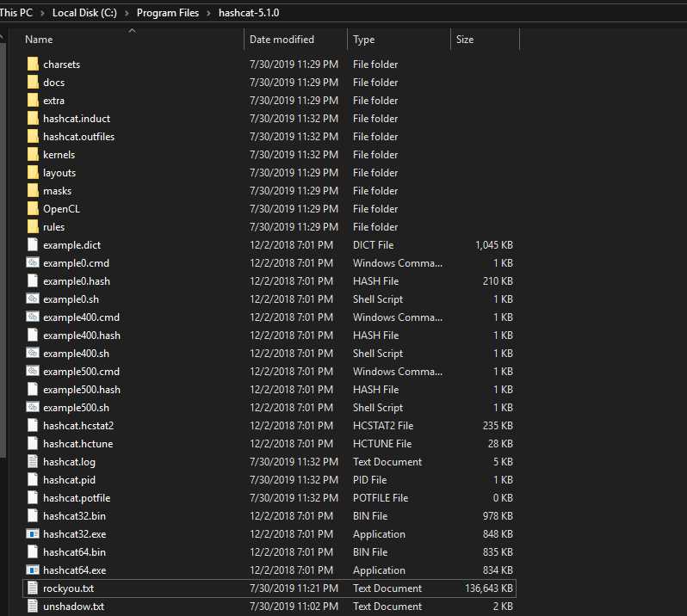Click the 136,643 KB size value
This screenshot has height=616, width=687.
point(488,588)
